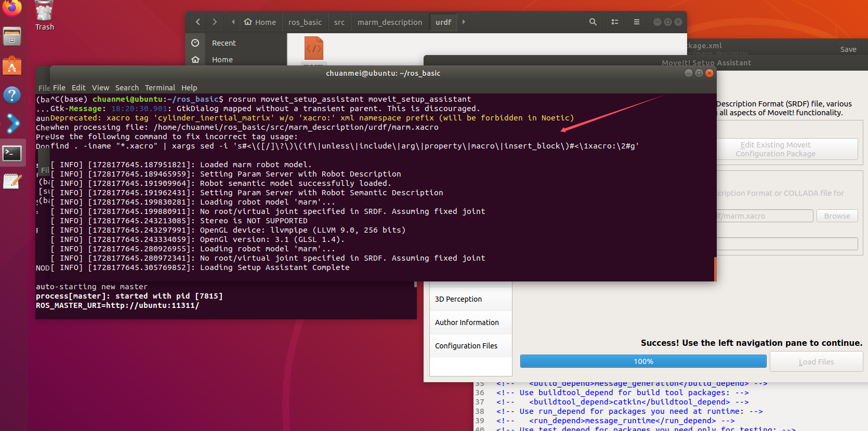Navigate to Home in the path bar
This screenshot has width=868, height=431.
(260, 22)
